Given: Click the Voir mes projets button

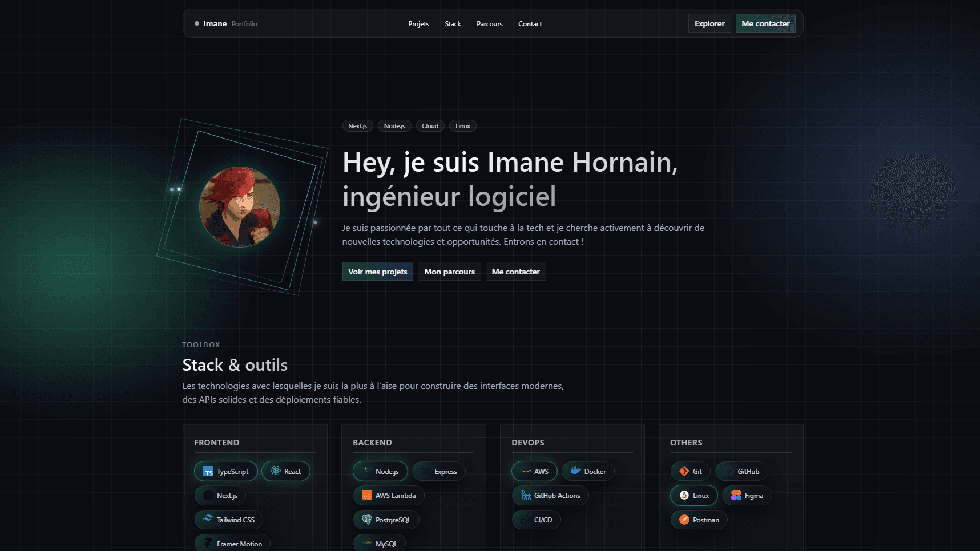Looking at the screenshot, I should click(x=377, y=272).
